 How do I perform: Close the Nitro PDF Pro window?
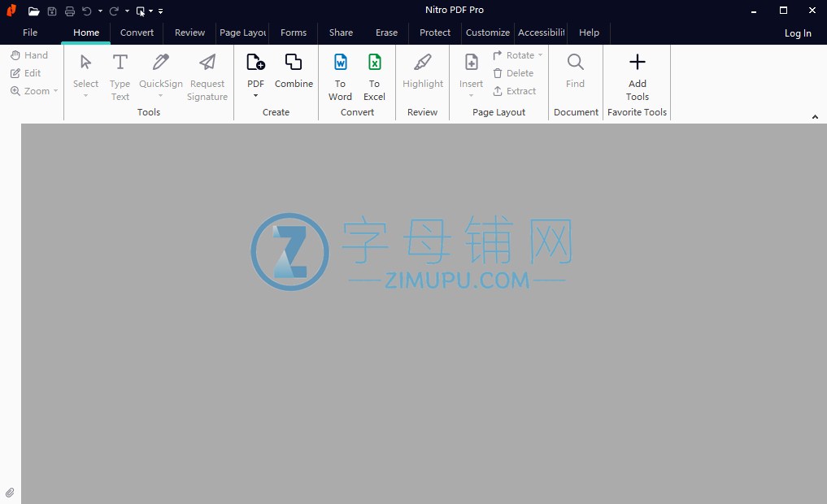[812, 11]
